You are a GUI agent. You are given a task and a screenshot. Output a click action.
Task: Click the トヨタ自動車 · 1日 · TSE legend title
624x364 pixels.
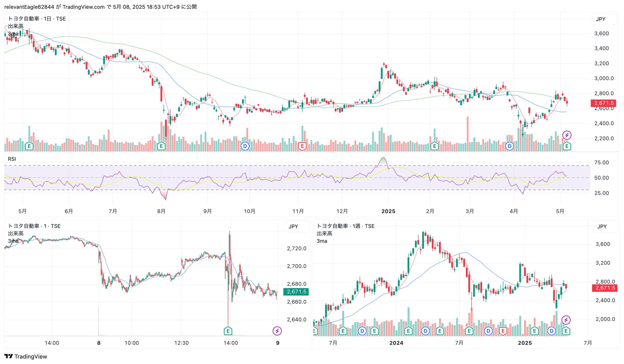[x=37, y=19]
